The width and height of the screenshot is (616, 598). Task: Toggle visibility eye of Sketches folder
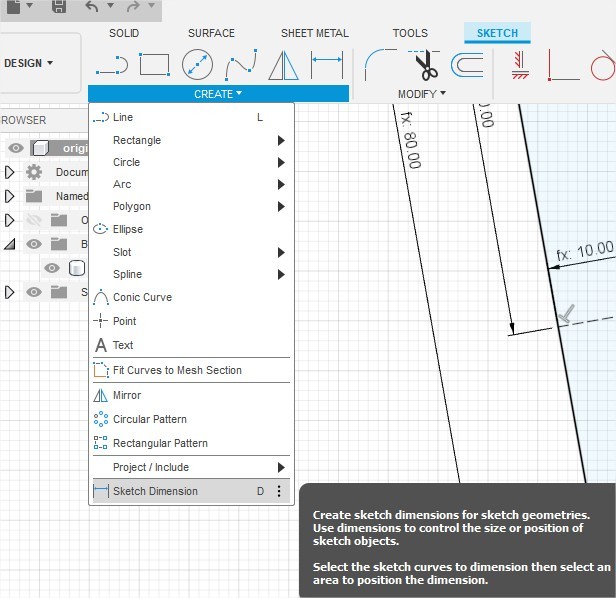(34, 292)
